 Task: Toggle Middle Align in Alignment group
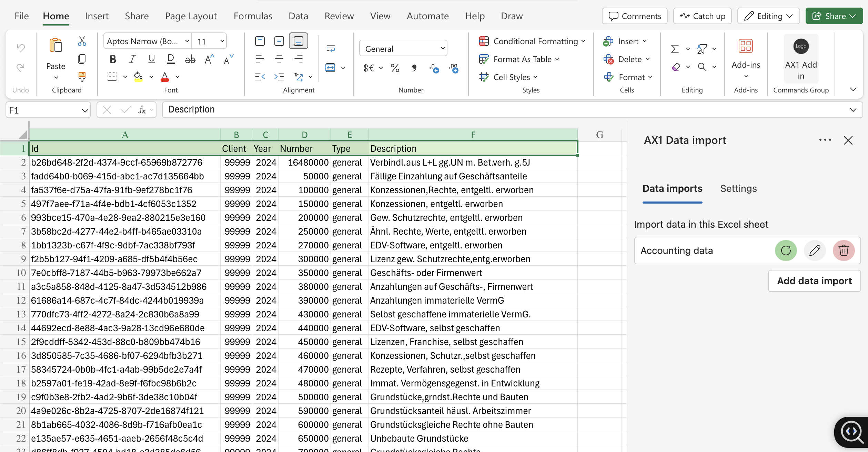click(279, 41)
